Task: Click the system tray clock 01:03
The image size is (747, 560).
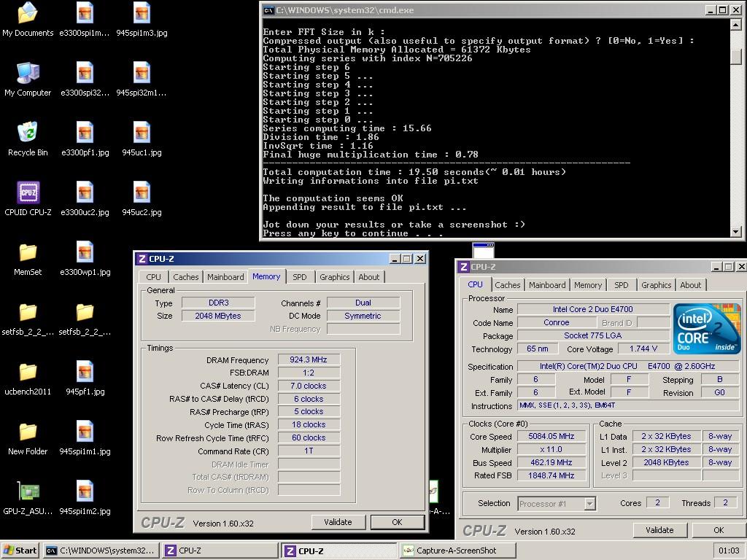Action: [x=729, y=551]
